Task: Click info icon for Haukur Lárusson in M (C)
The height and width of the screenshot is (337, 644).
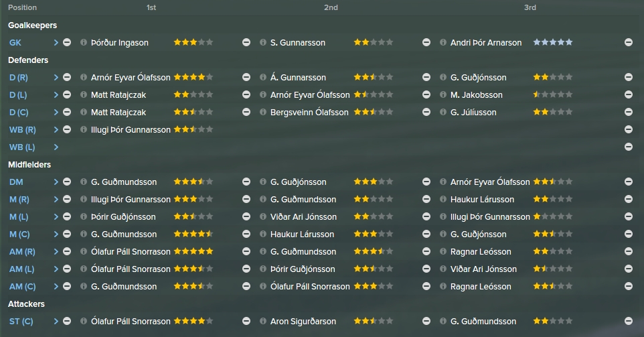Action: tap(263, 234)
